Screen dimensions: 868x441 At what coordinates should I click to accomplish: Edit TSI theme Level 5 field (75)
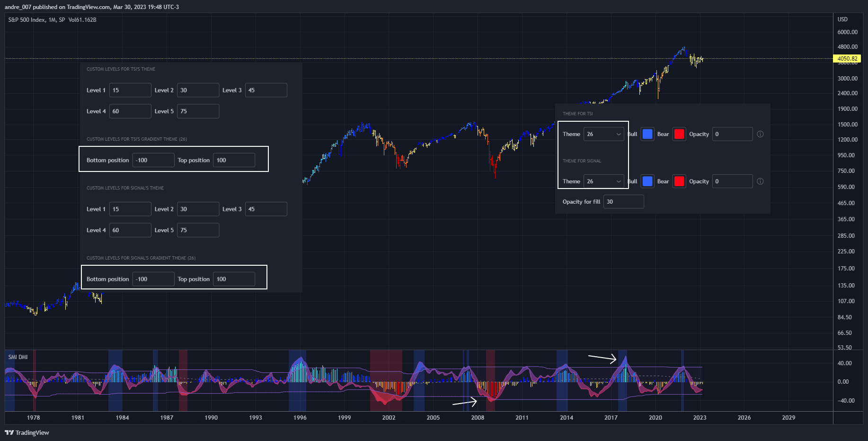tap(198, 111)
